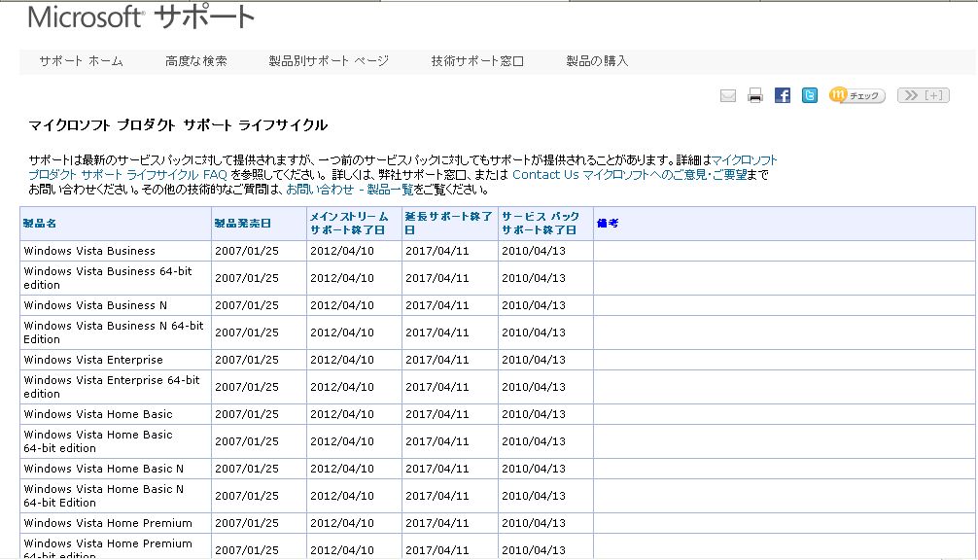
Task: Sort by メインストリーム サポート終了日 header
Action: [349, 224]
